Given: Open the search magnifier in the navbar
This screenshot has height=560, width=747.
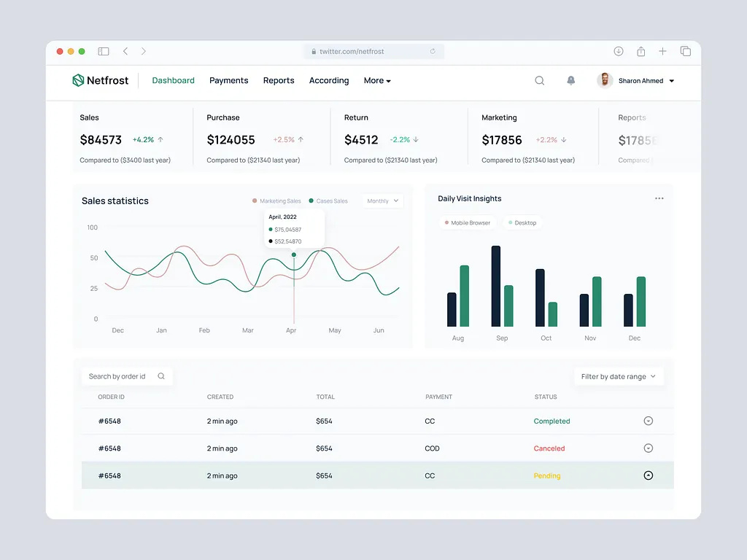Looking at the screenshot, I should point(539,80).
